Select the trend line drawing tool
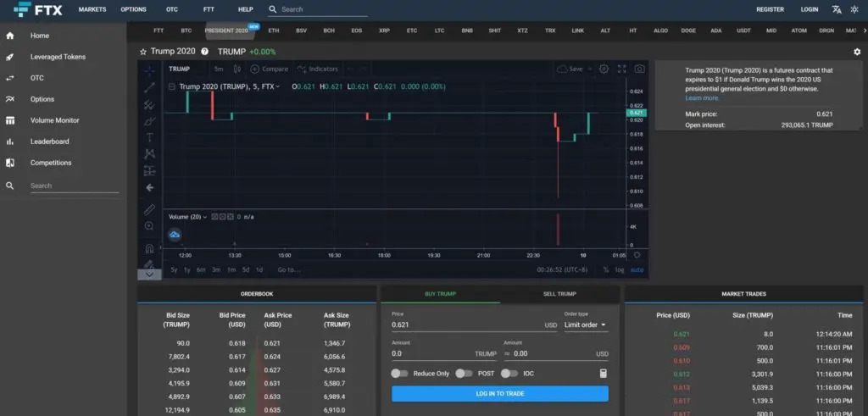This screenshot has height=416, width=868. [149, 87]
